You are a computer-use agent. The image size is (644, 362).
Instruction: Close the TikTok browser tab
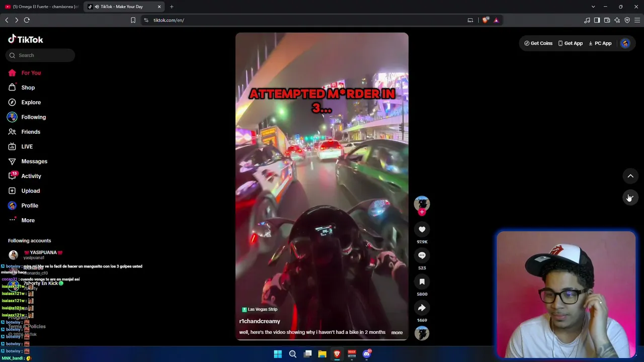[x=159, y=7]
